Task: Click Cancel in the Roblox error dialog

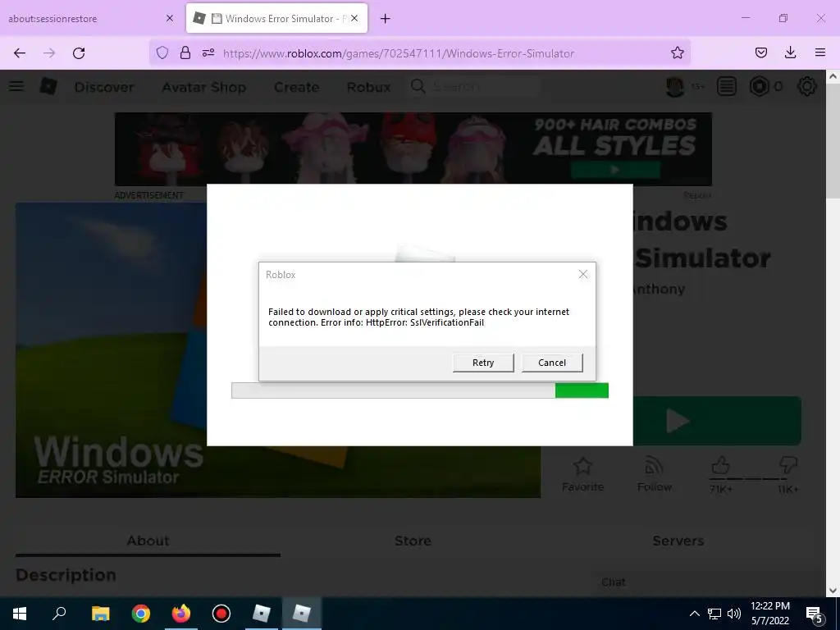Action: [552, 363]
